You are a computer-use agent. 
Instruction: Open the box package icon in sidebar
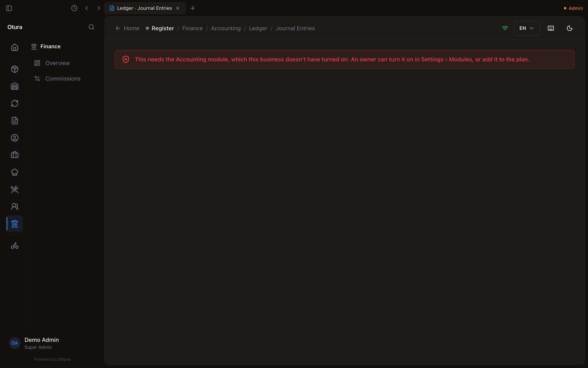point(14,69)
